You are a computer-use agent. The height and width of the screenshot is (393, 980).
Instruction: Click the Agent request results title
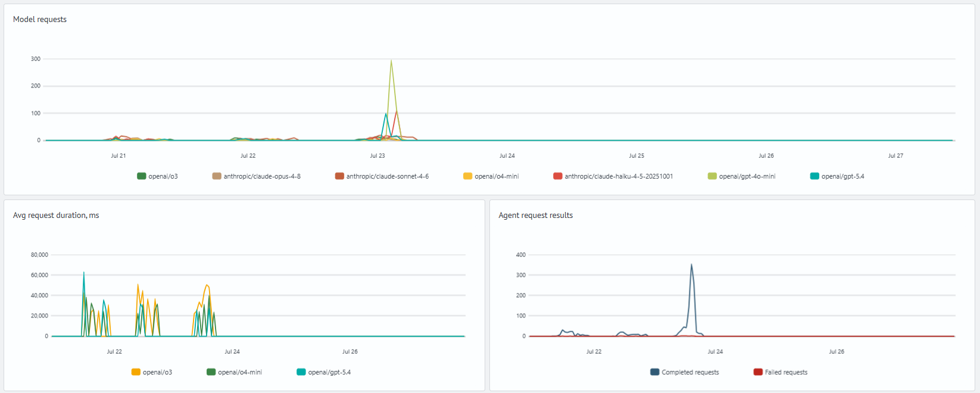click(536, 216)
